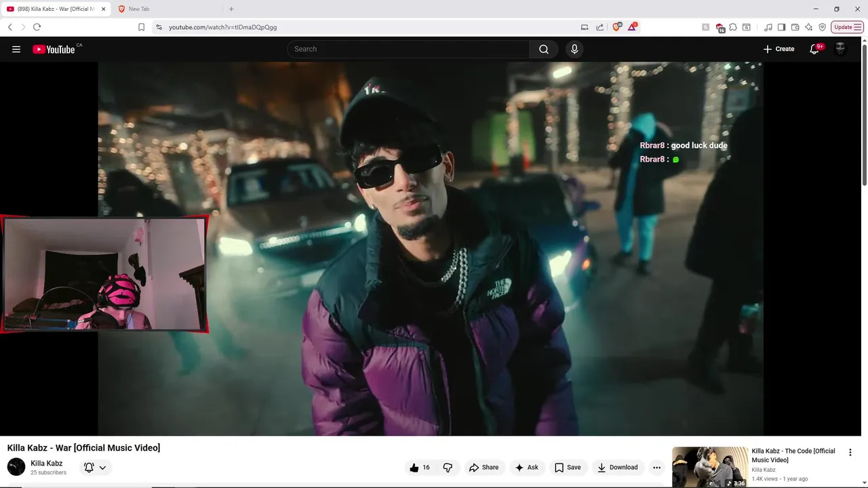This screenshot has height=488, width=868.
Task: Like the video with thumbs up
Action: (420, 467)
